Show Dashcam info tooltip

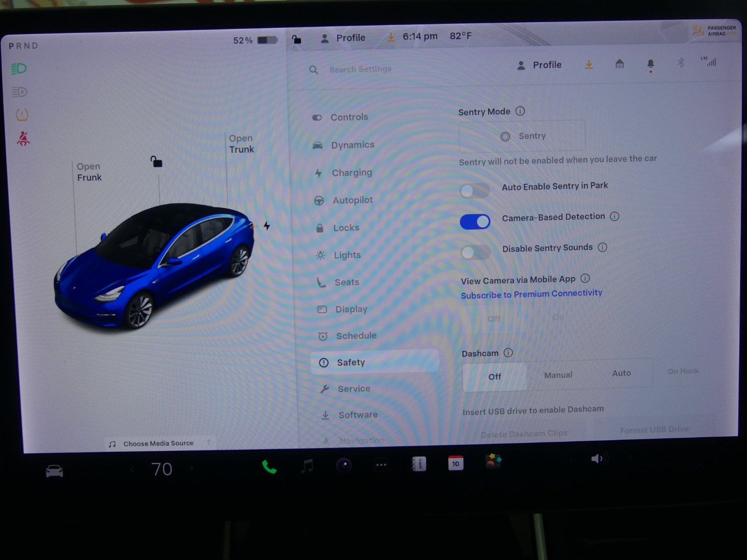[x=508, y=353]
